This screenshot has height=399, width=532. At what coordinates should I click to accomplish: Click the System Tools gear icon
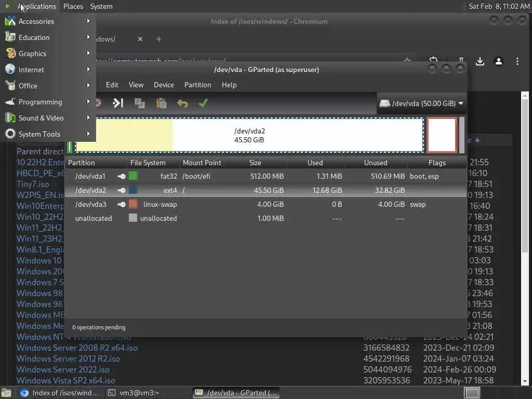tap(10, 134)
